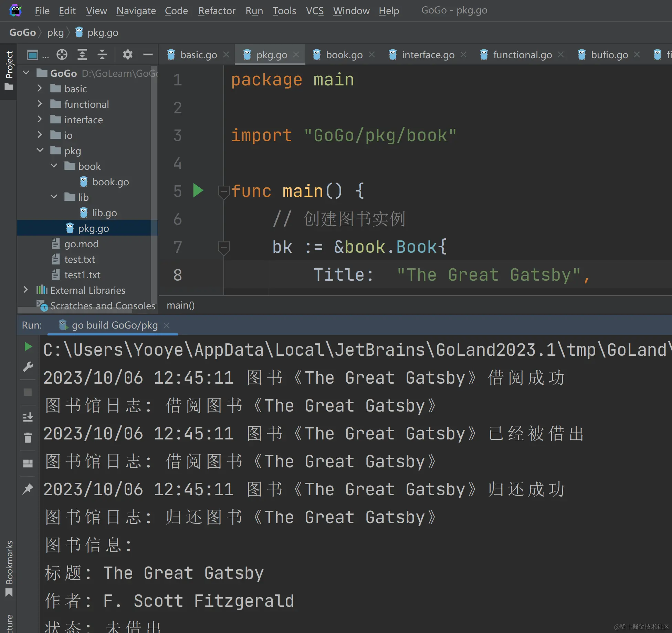The height and width of the screenshot is (633, 672).
Task: Click the Clear All trash icon in the Run panel
Action: point(28,437)
